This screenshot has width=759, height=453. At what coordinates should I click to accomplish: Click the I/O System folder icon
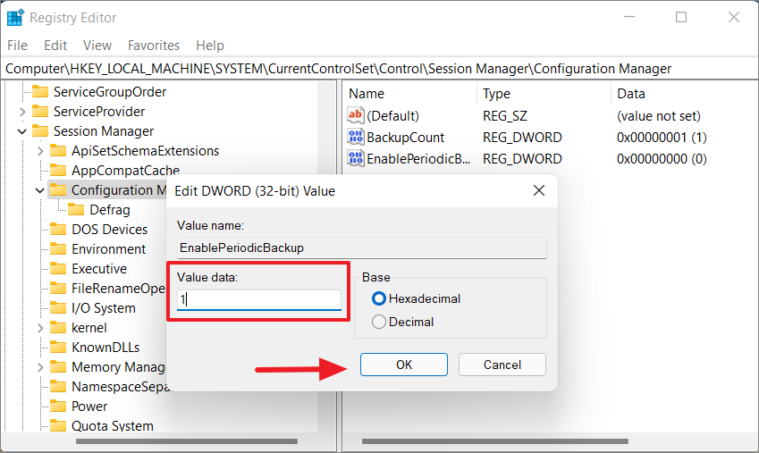coord(58,308)
